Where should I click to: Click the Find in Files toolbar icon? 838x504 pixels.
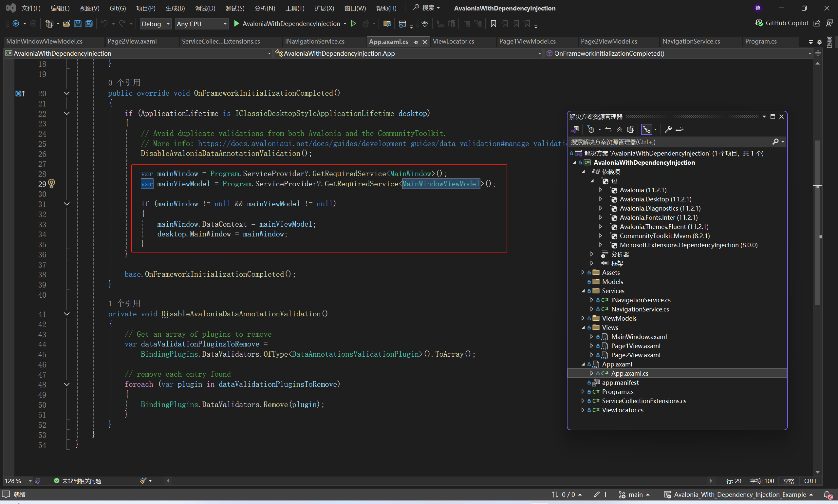[x=387, y=24]
